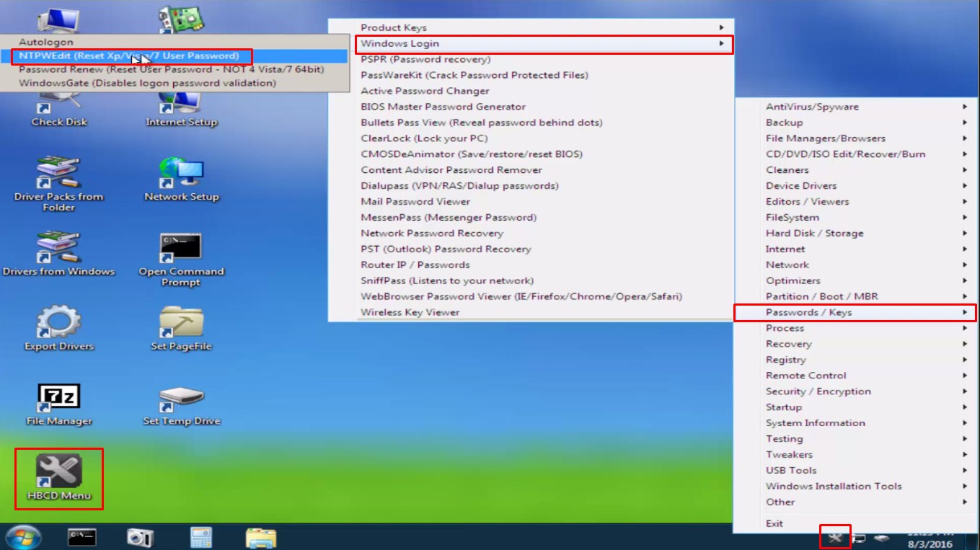
Task: Open the file explorer taskbar icon
Action: [x=261, y=537]
